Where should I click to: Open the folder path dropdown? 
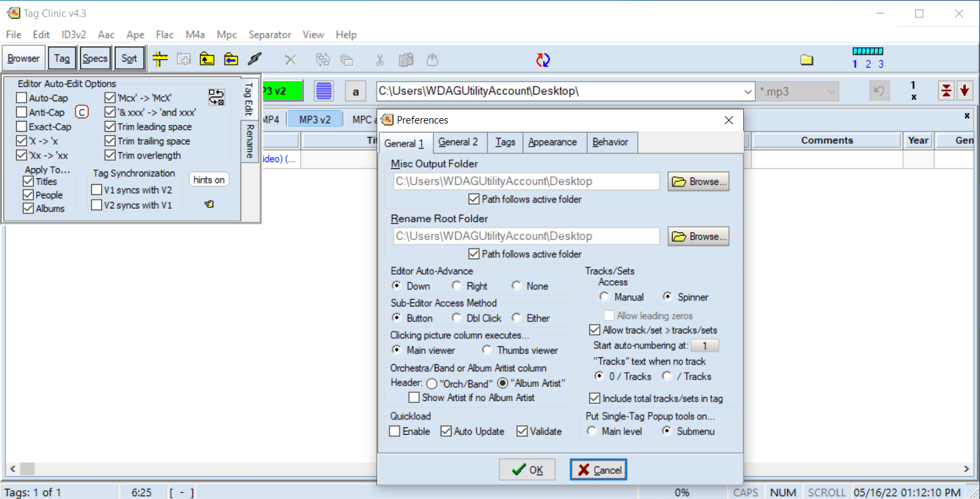(748, 91)
